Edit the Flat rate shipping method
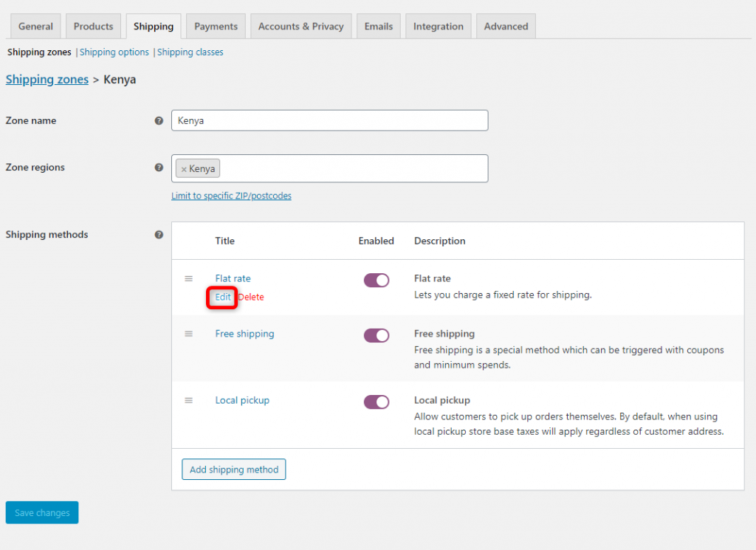The width and height of the screenshot is (756, 550). (221, 297)
